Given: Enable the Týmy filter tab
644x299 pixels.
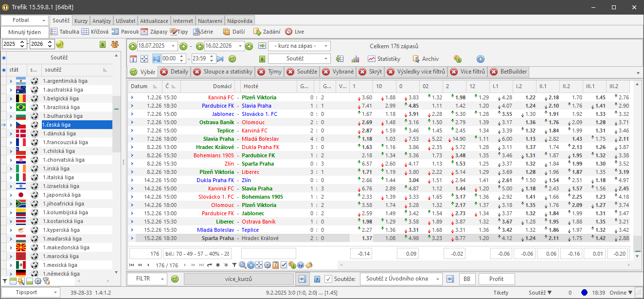Looking at the screenshot, I should pos(270,72).
